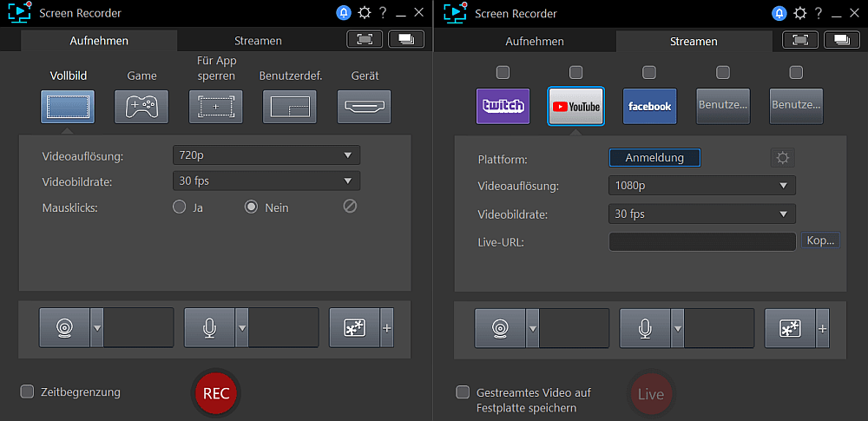868x421 pixels.
Task: Expand microphone options arrow in right window
Action: (x=678, y=328)
